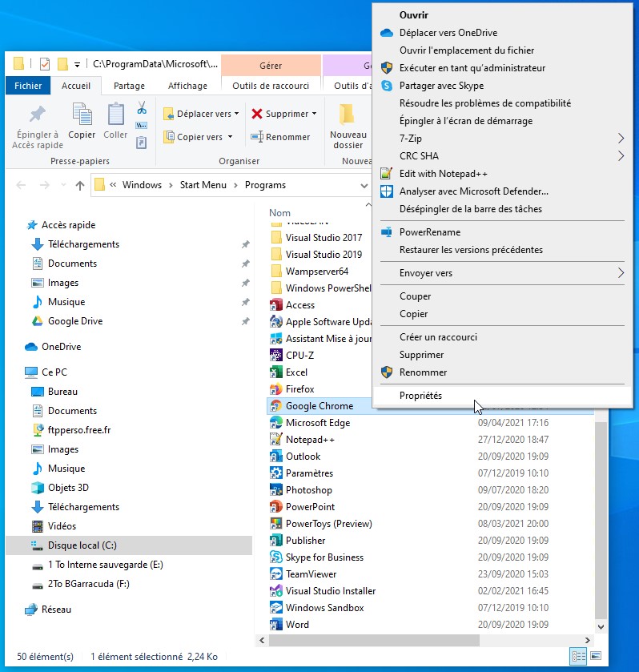Open the Supprimer dropdown arrow
This screenshot has height=672, width=639.
click(314, 115)
